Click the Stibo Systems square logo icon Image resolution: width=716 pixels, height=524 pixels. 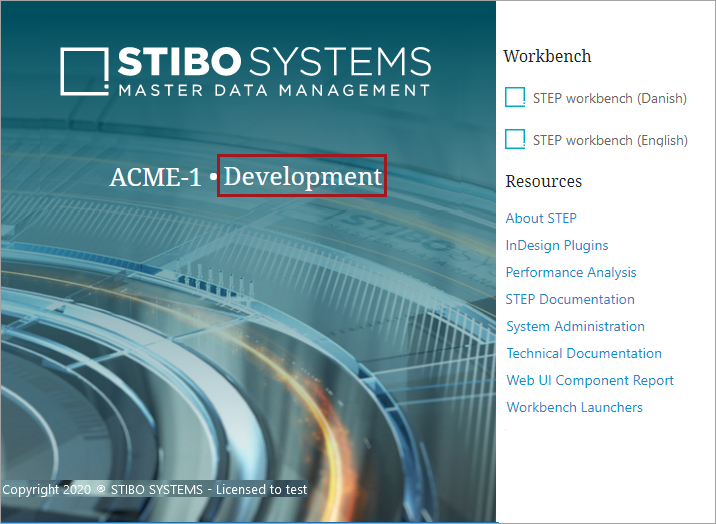pyautogui.click(x=84, y=71)
